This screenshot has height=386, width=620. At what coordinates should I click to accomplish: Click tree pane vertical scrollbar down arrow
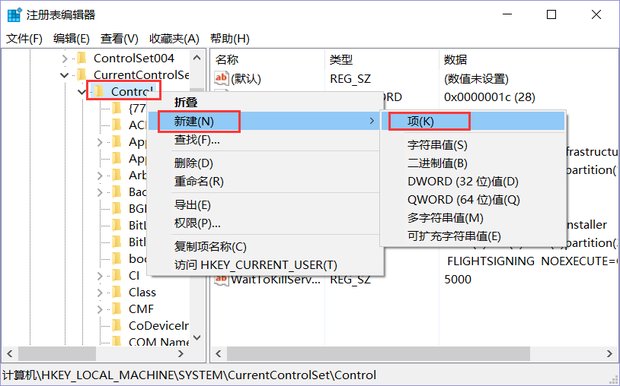[x=197, y=338]
